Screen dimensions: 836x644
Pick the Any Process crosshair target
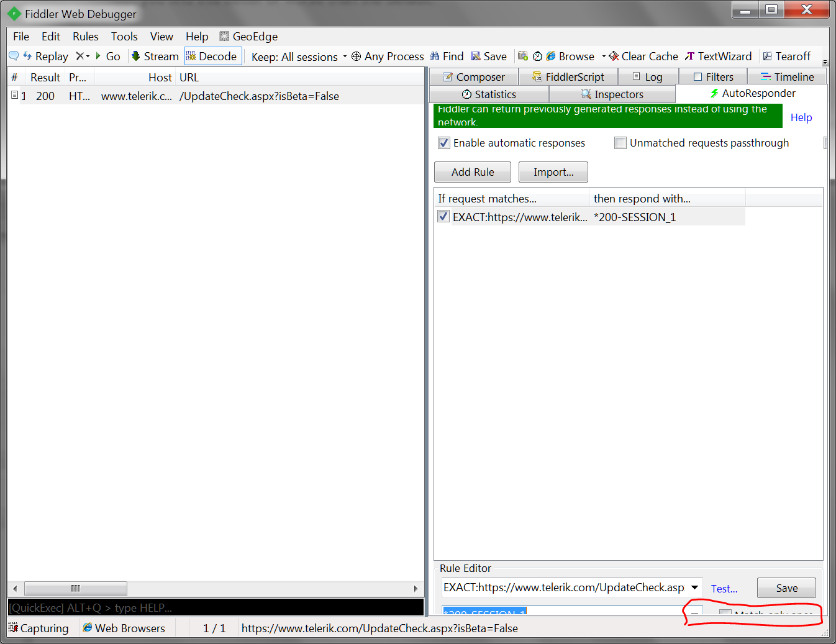point(388,56)
